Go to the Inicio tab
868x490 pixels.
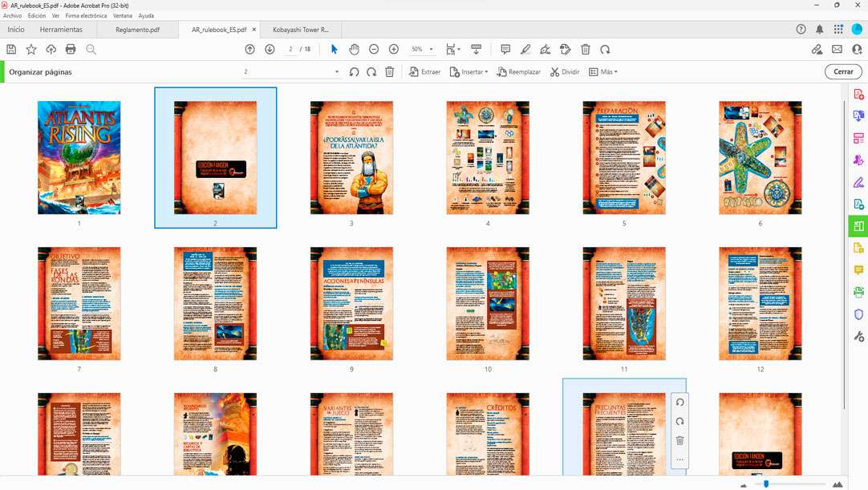pos(16,30)
